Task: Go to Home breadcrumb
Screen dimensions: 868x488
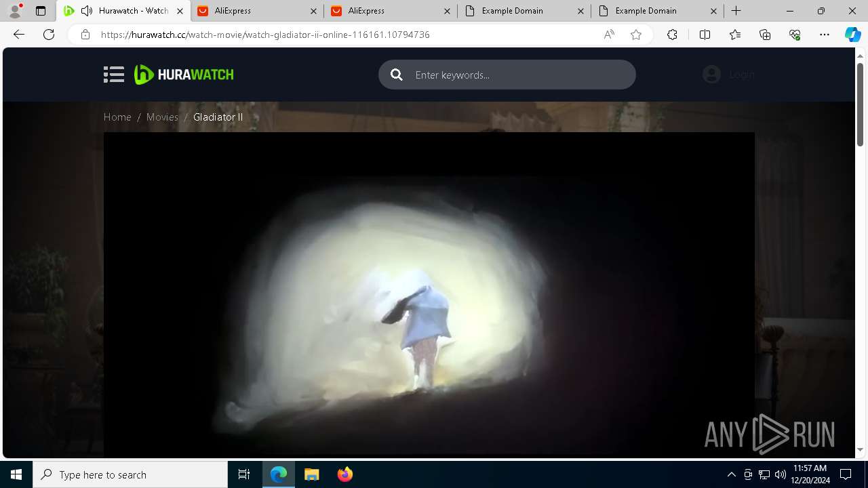Action: [117, 117]
